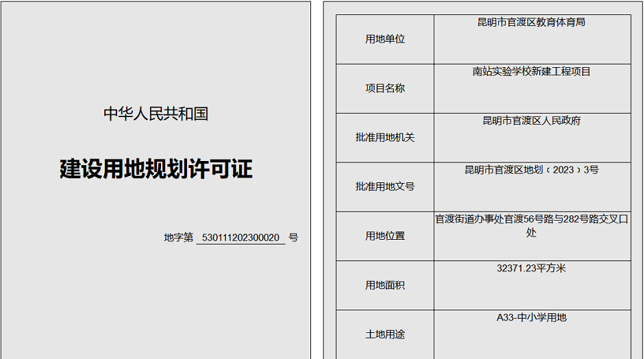
Task: Select the 用地位置 label cell
Action: [384, 236]
